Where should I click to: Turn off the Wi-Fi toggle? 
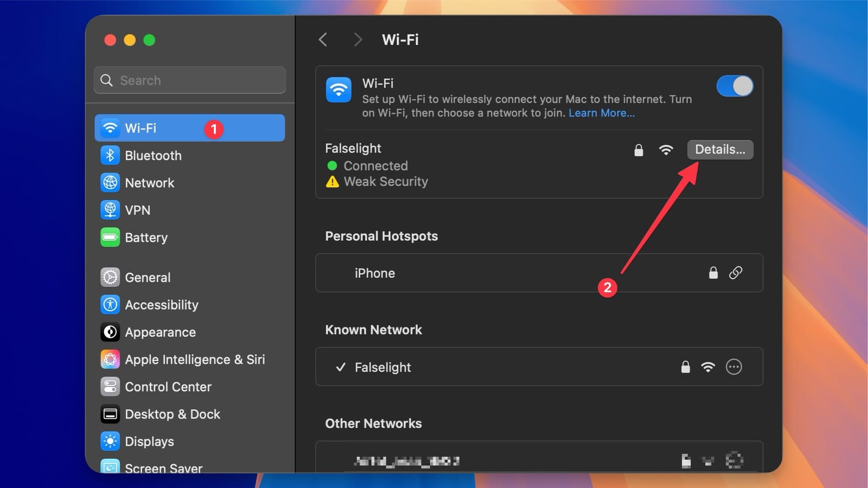pyautogui.click(x=735, y=86)
